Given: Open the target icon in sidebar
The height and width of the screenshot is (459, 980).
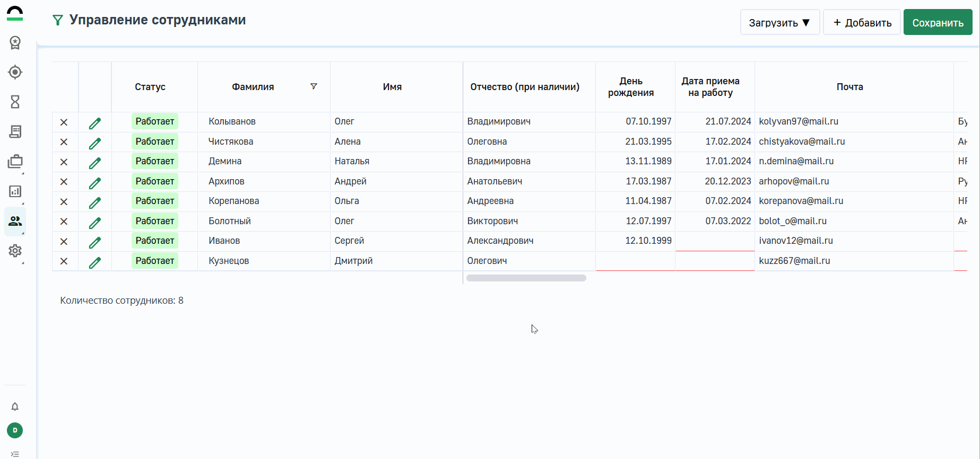Looking at the screenshot, I should coord(15,72).
